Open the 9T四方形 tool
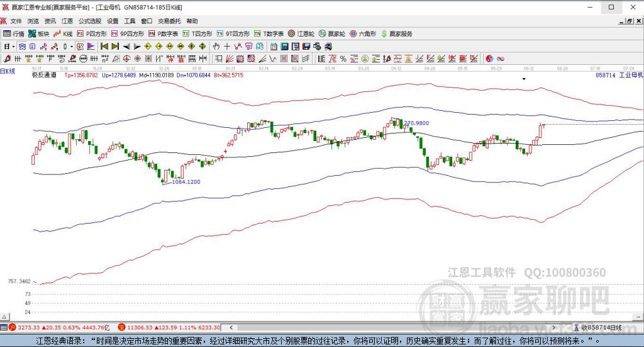Viewport: 644px width, 347px height. click(x=233, y=34)
